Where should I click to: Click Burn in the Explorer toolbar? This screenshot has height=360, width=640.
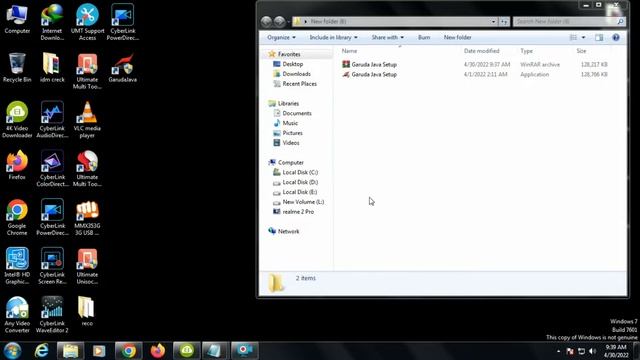click(424, 38)
